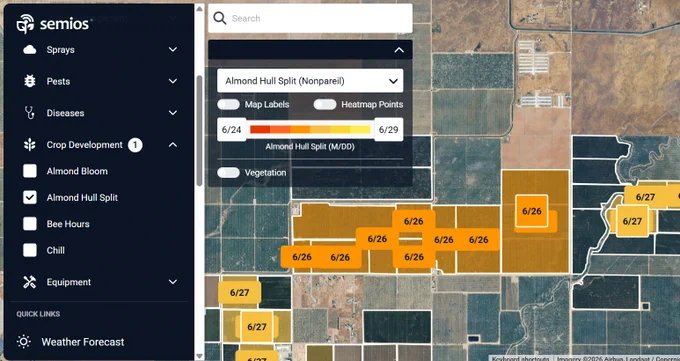Click the middle orange legend segment
680x361 pixels.
pos(300,129)
